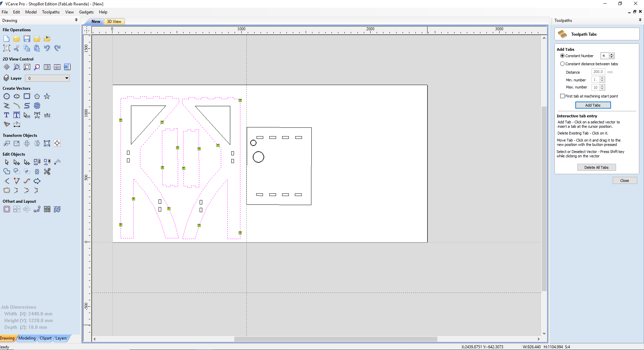Screen dimensions: 644x350
Task: Choose the Draw Polyline tool
Action: 6,106
